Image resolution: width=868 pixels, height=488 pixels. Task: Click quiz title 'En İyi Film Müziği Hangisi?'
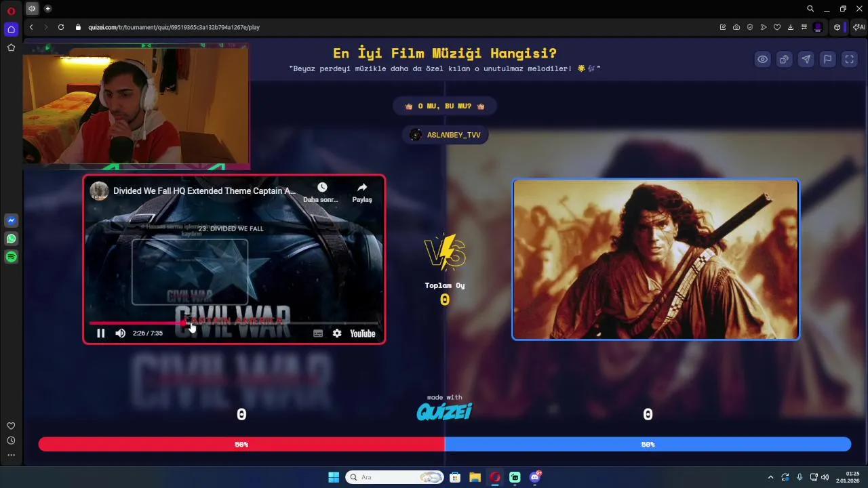(x=445, y=53)
